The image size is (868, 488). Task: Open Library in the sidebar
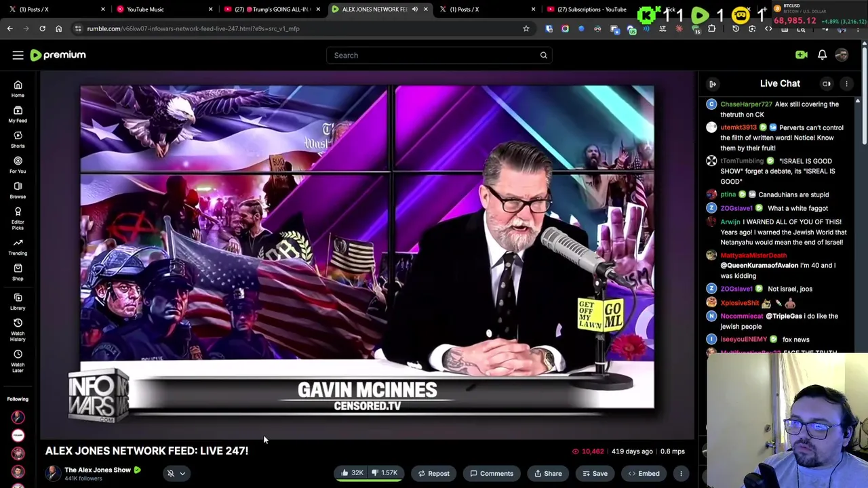click(x=18, y=302)
